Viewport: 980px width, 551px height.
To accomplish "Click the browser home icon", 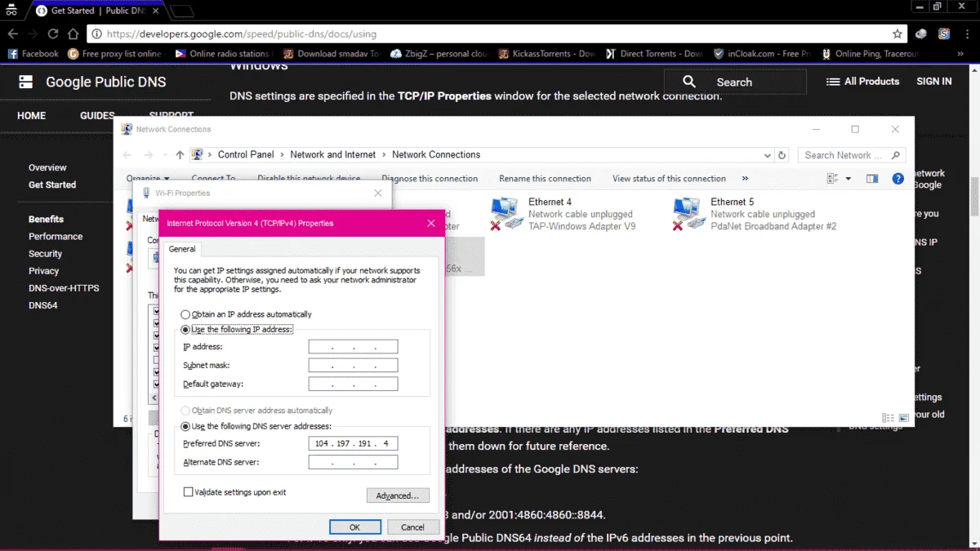I will pyautogui.click(x=73, y=34).
